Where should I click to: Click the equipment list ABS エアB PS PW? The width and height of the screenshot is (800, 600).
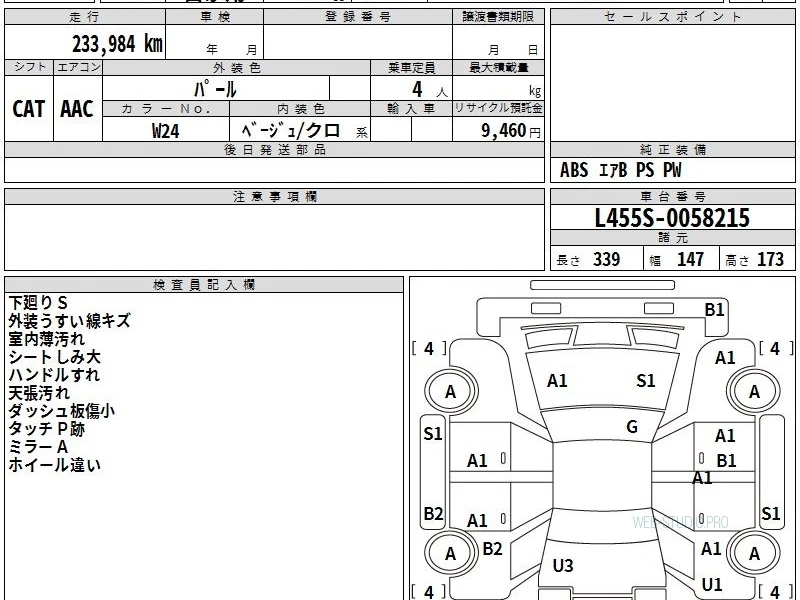(620, 170)
